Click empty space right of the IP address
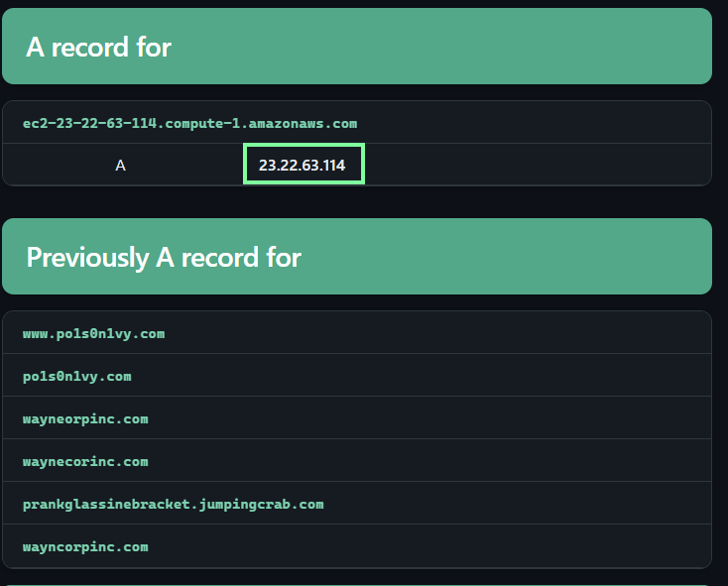This screenshot has width=728, height=586. coord(536,165)
